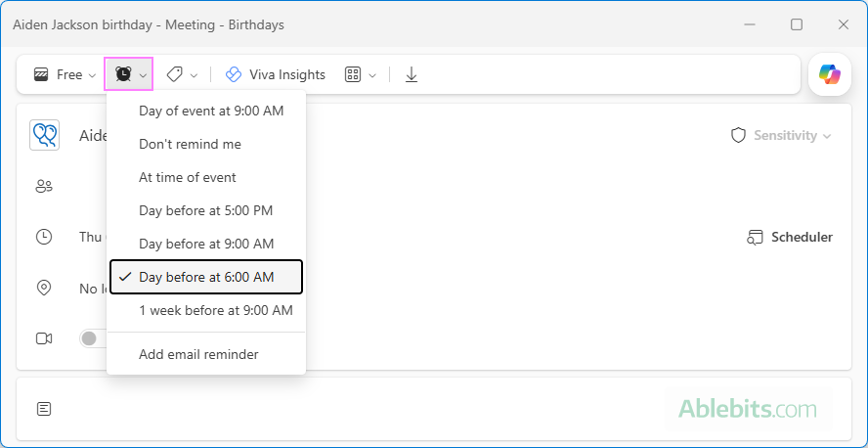868x448 pixels.
Task: Select checked Day before at 6:00 AM
Action: (x=206, y=277)
